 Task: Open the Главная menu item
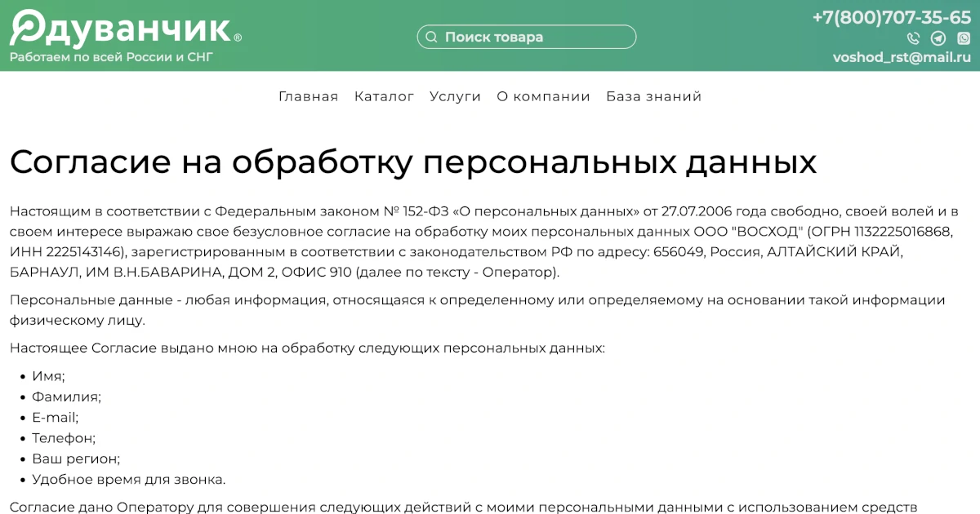[308, 96]
